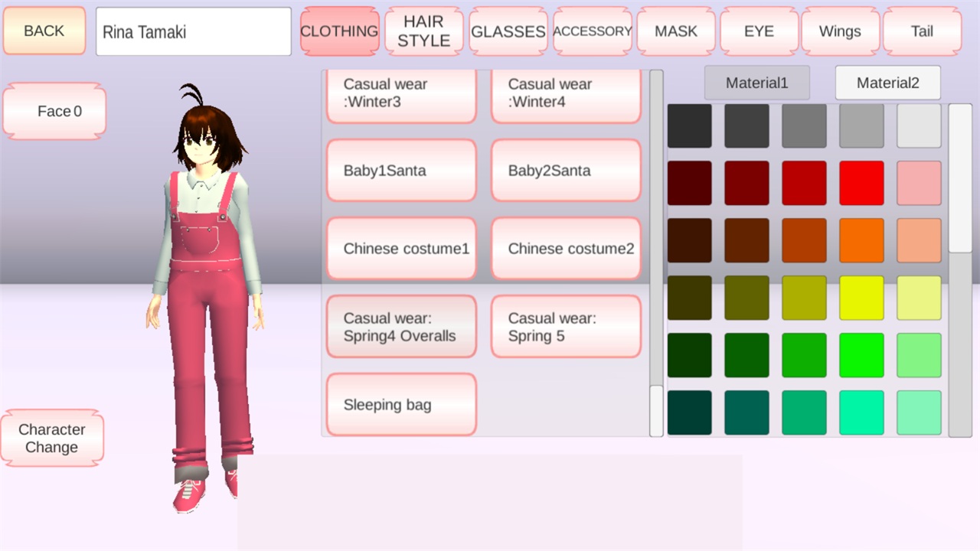980x551 pixels.
Task: Switch to the GLASSES tab
Action: pos(508,31)
